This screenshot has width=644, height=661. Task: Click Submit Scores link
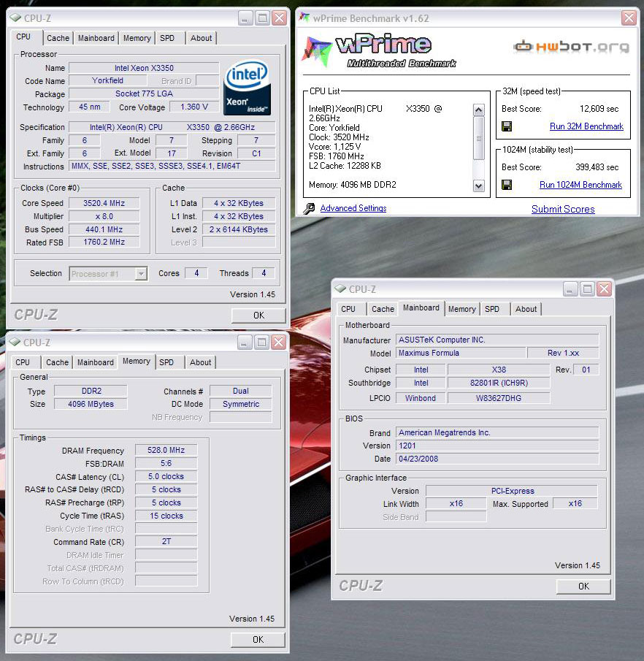click(563, 209)
